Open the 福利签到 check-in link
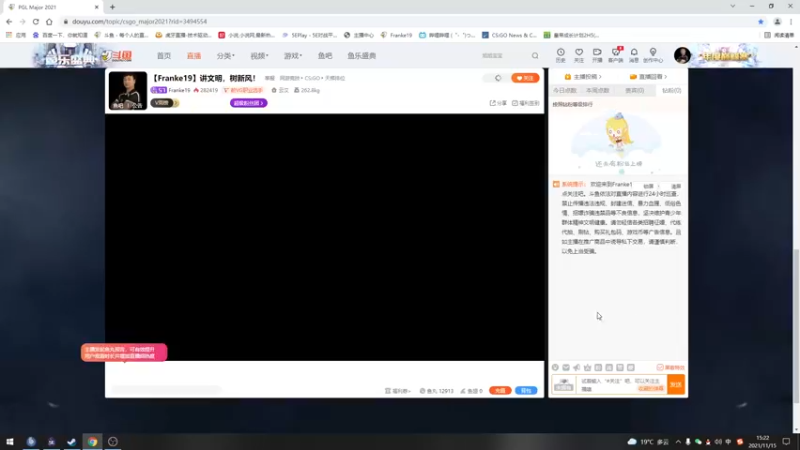The height and width of the screenshot is (450, 800). (x=526, y=103)
